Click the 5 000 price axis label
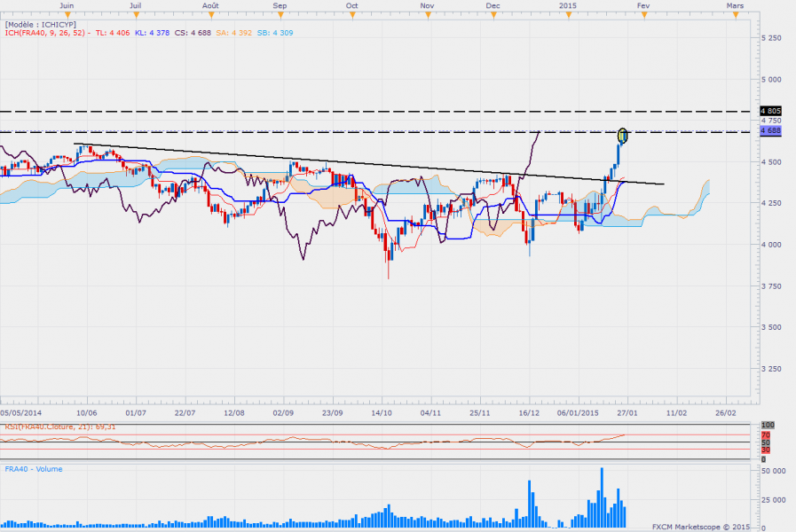 pos(772,80)
